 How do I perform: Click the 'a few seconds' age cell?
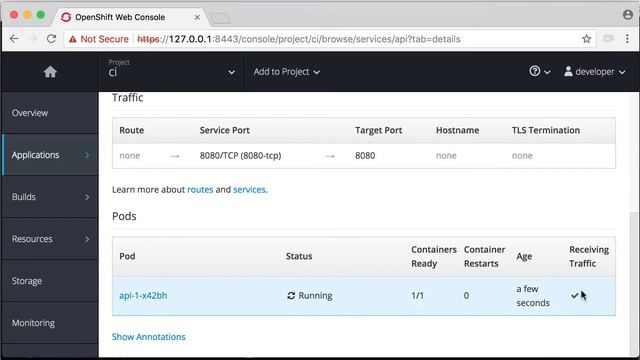(x=533, y=296)
